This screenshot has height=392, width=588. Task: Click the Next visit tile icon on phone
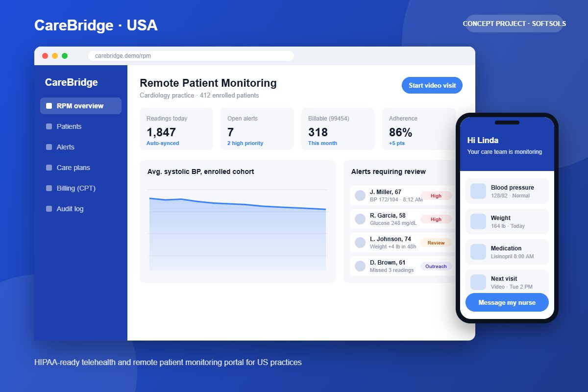[478, 282]
